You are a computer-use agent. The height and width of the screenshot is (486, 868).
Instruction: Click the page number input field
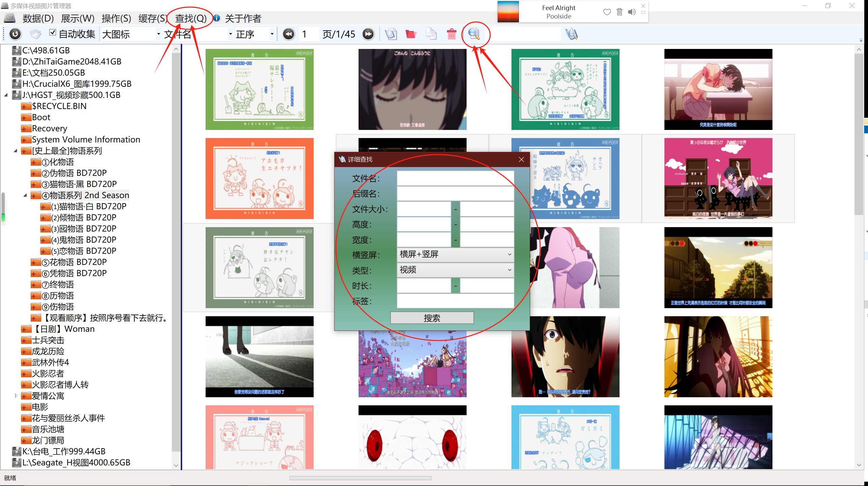(309, 34)
